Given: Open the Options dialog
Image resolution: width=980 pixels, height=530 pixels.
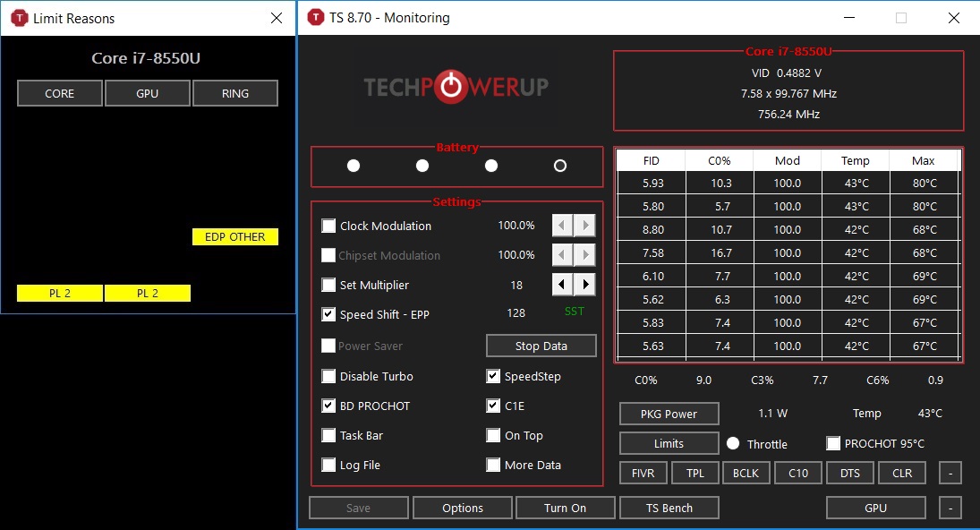Looking at the screenshot, I should point(463,509).
